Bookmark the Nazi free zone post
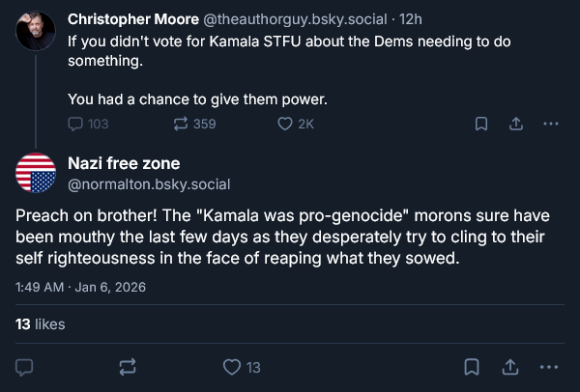Image resolution: width=580 pixels, height=392 pixels. (x=471, y=367)
